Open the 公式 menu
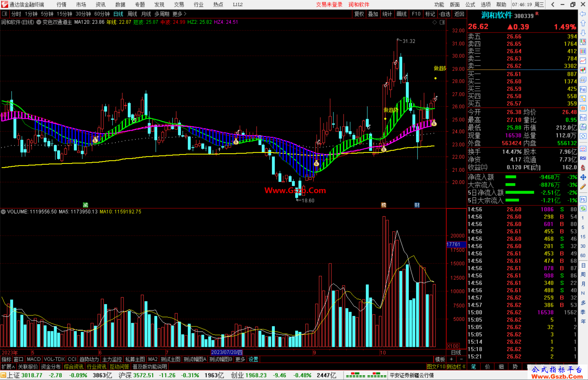The image size is (588, 380). click(x=470, y=5)
